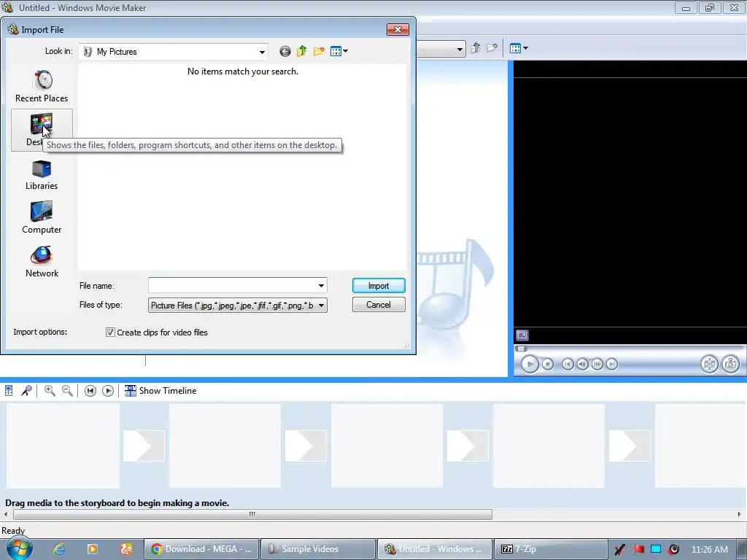
Task: Expand the collections dropdown in Movie Maker toolbar
Action: tap(460, 49)
